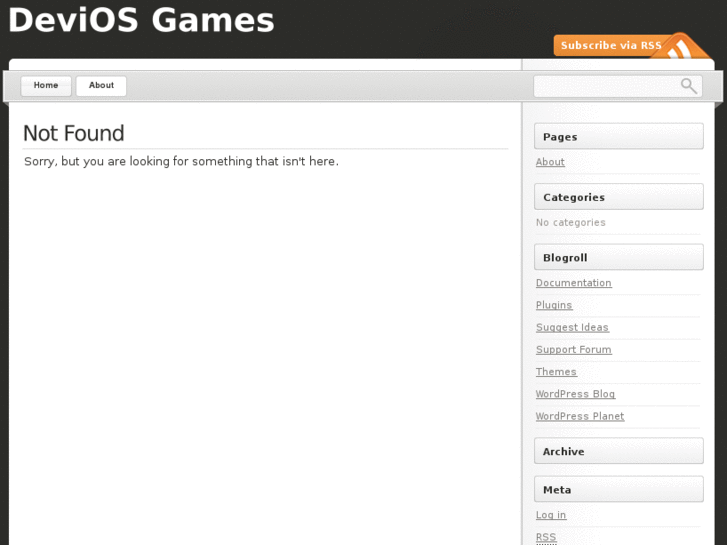
Task: Go to the Home menu item
Action: (x=46, y=86)
